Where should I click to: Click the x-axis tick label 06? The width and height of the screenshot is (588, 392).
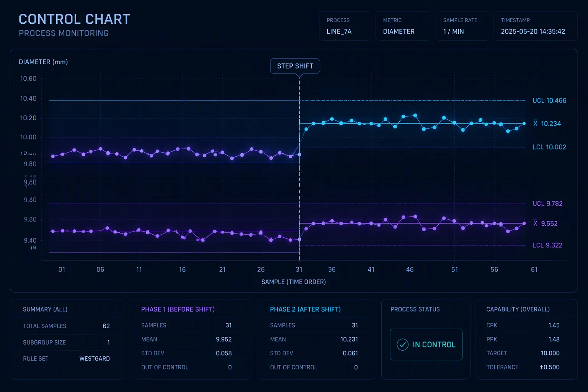100,269
